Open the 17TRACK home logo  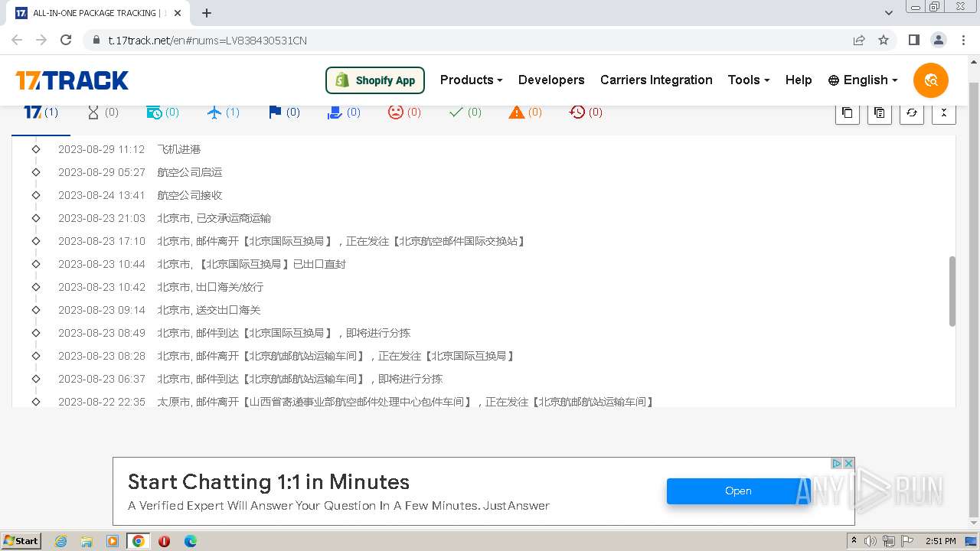(72, 80)
